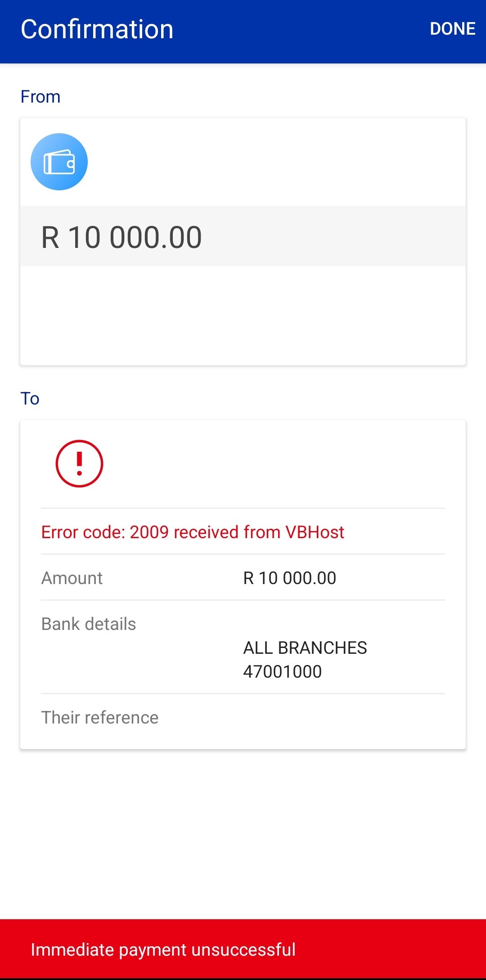Click the To section label
Screen dimensions: 486x980
[x=30, y=399]
